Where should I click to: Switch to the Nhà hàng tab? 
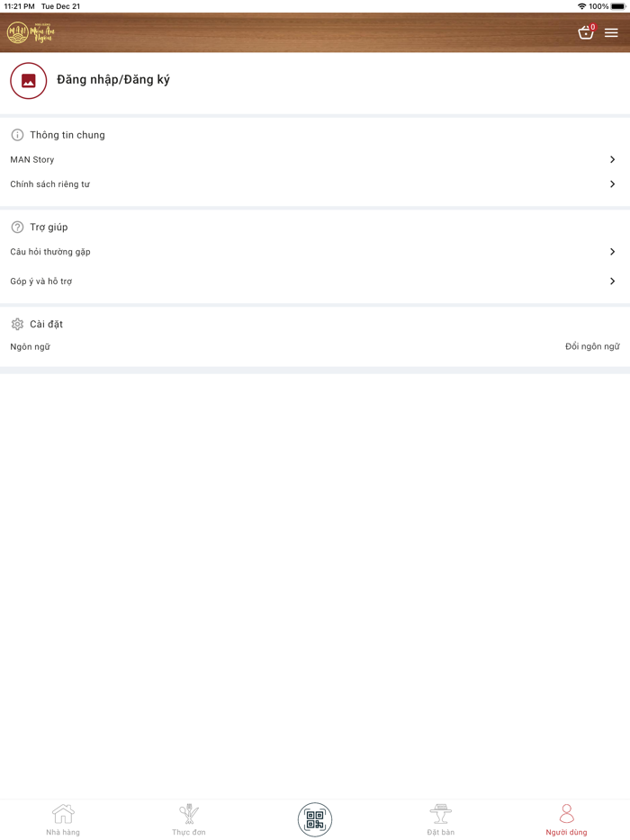tap(63, 819)
